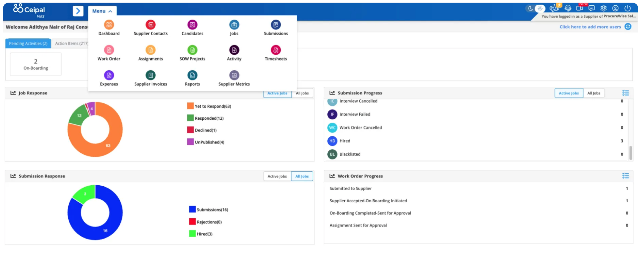
Task: Click the Candidates menu icon
Action: tap(192, 25)
